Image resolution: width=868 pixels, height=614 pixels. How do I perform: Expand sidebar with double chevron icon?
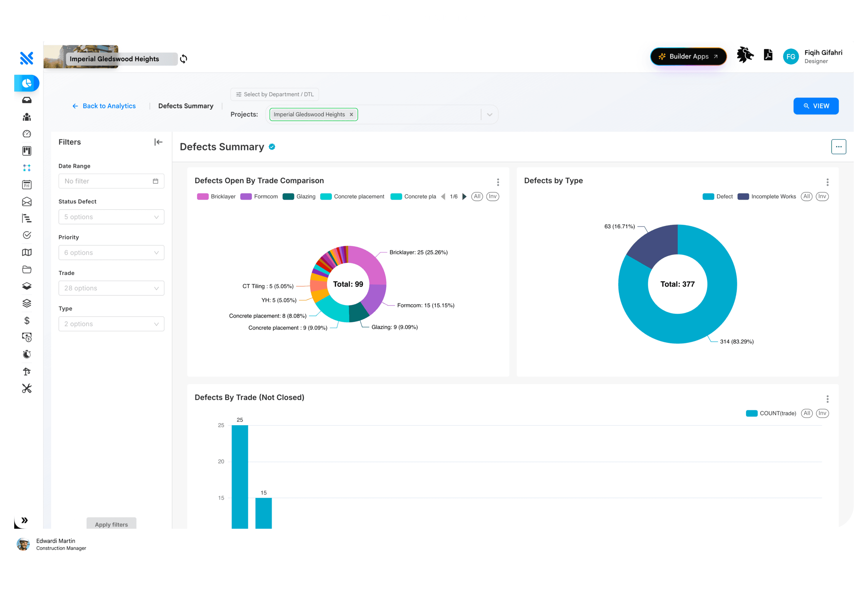tap(25, 520)
